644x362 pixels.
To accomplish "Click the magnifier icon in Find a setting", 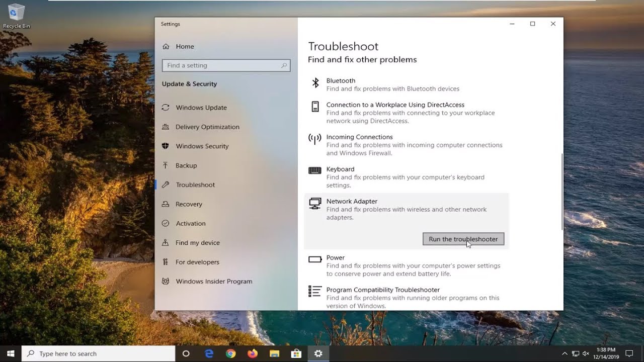I will [x=284, y=65].
